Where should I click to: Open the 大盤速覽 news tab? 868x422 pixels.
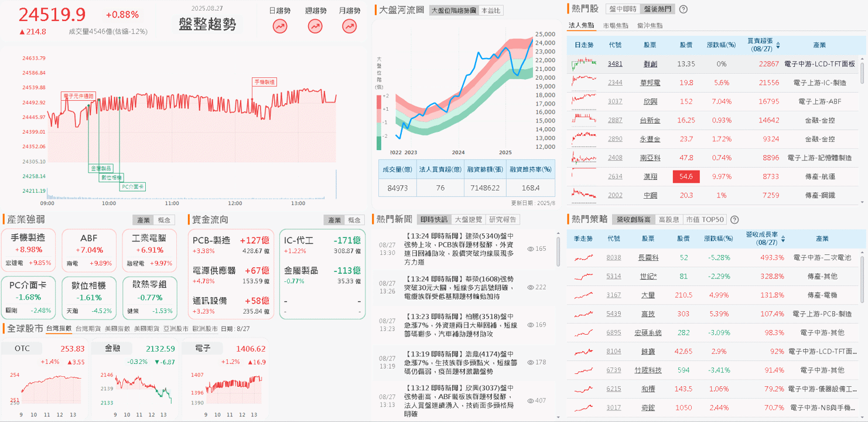point(469,220)
